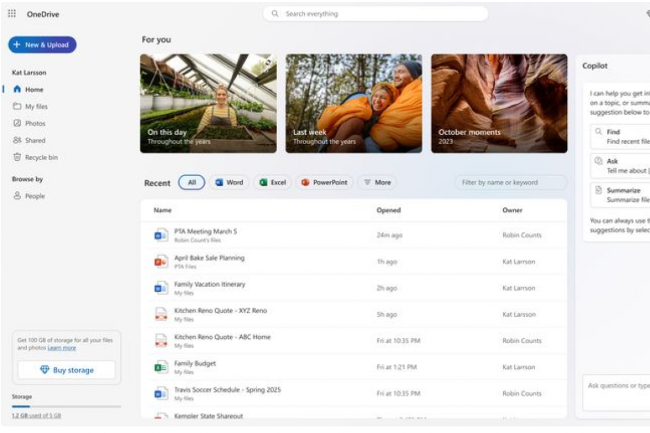Browse by People
The height and width of the screenshot is (433, 650).
click(x=35, y=196)
